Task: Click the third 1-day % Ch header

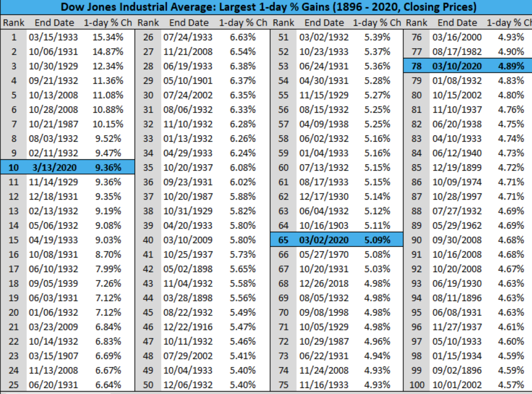Action: [x=377, y=23]
